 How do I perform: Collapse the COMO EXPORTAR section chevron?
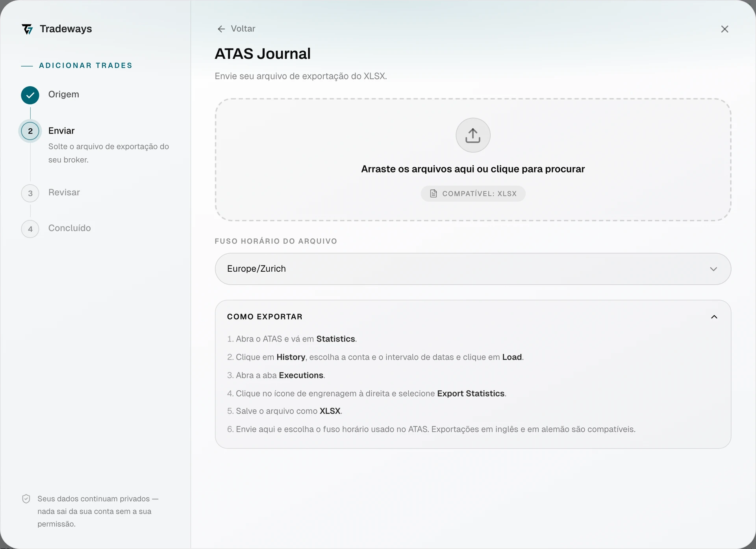[x=714, y=317]
